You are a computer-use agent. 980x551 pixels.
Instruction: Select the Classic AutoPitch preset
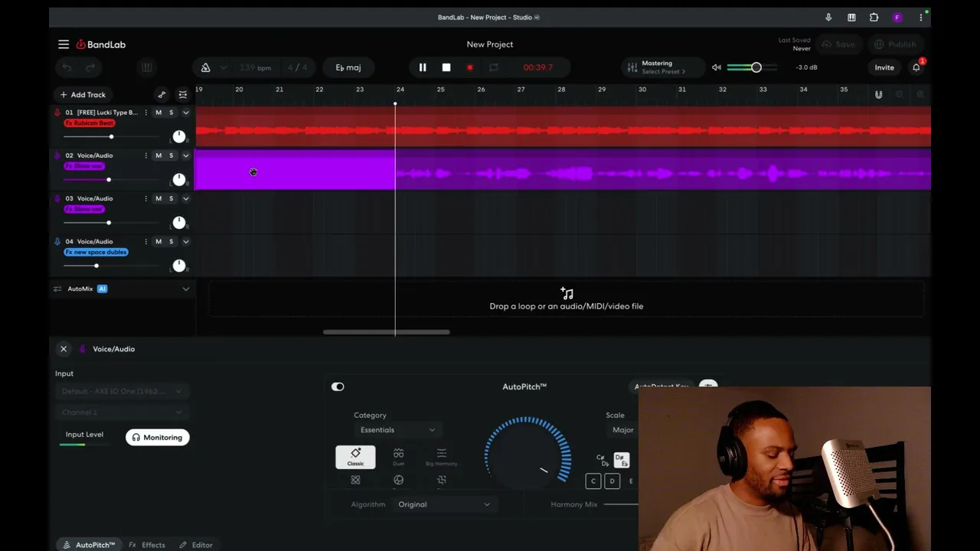(x=355, y=457)
